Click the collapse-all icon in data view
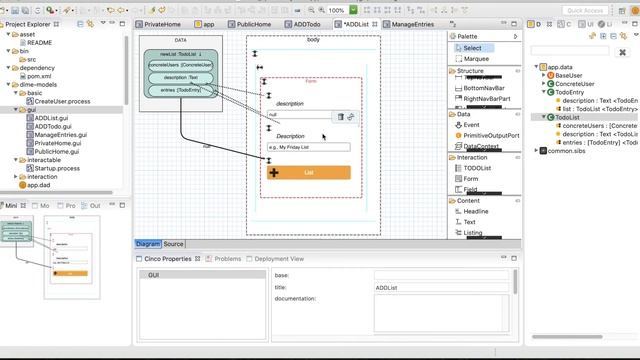The image size is (640, 360). (x=613, y=36)
